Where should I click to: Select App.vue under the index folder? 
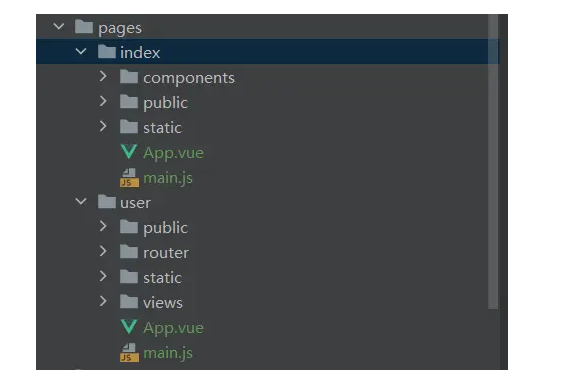173,153
